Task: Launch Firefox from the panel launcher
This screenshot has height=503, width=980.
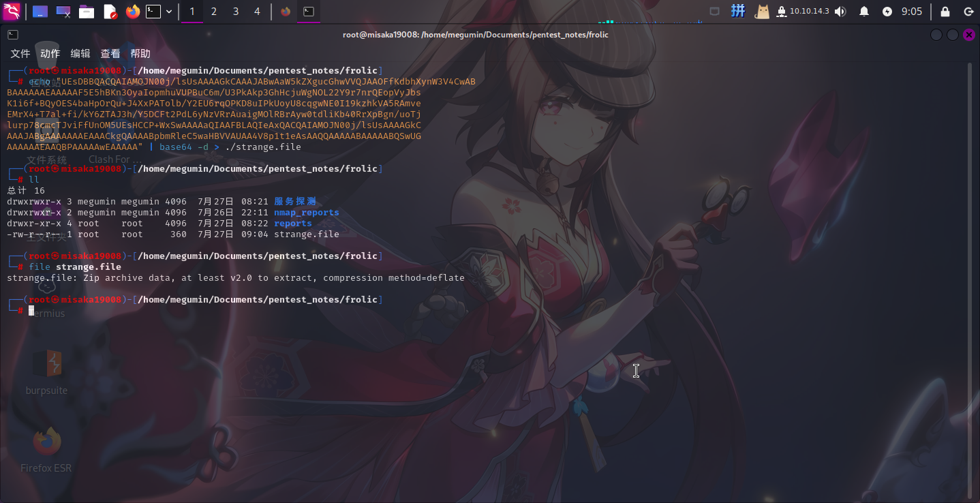Action: point(132,12)
